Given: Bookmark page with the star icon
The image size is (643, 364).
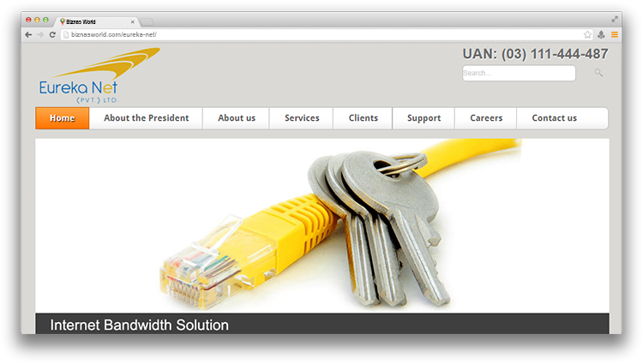Looking at the screenshot, I should 587,35.
